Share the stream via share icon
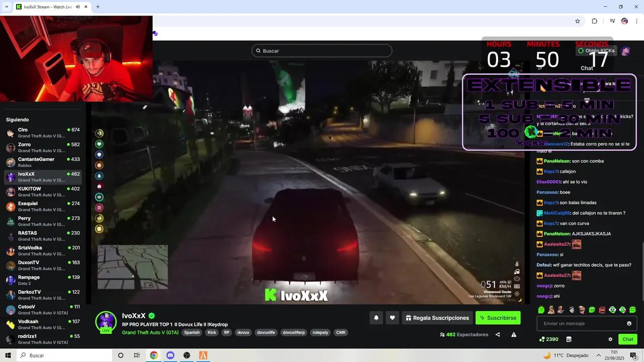Viewport: 644px width, 362px height. tap(498, 334)
